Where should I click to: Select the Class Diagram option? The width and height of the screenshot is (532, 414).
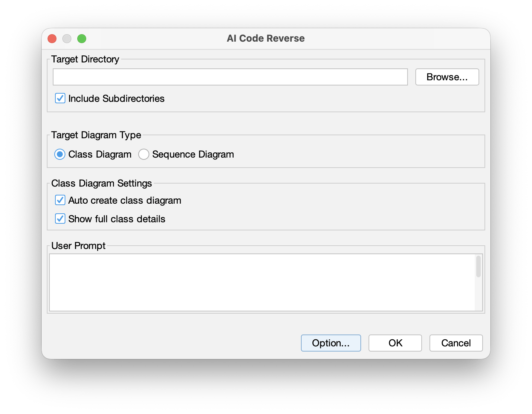click(60, 154)
